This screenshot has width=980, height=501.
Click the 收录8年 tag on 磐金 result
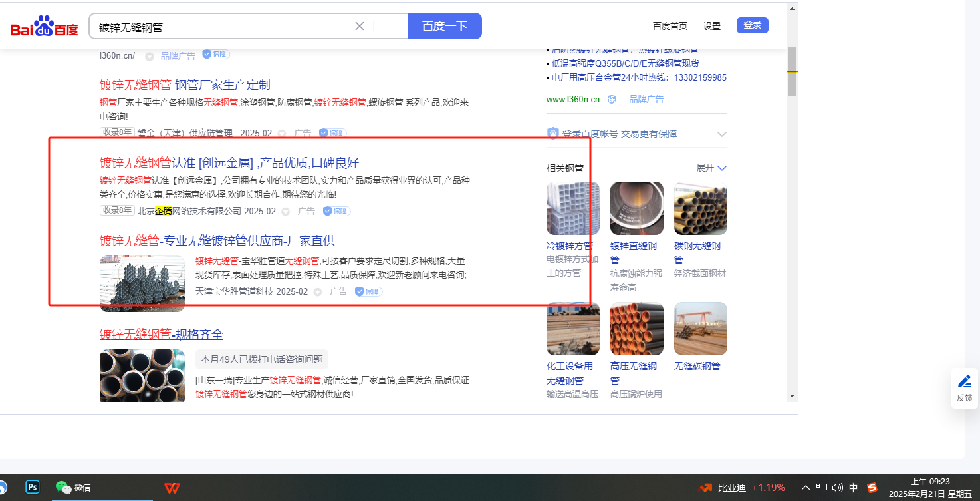click(117, 132)
